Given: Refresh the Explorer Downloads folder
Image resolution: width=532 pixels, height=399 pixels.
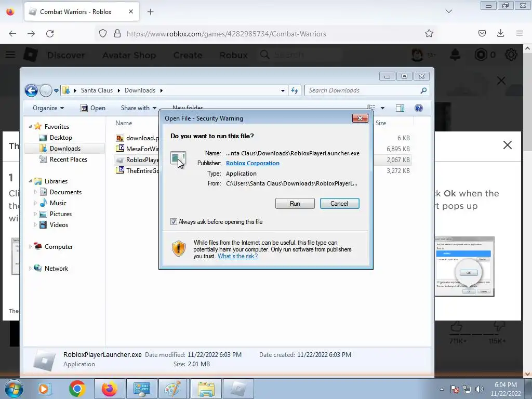Looking at the screenshot, I should (295, 90).
